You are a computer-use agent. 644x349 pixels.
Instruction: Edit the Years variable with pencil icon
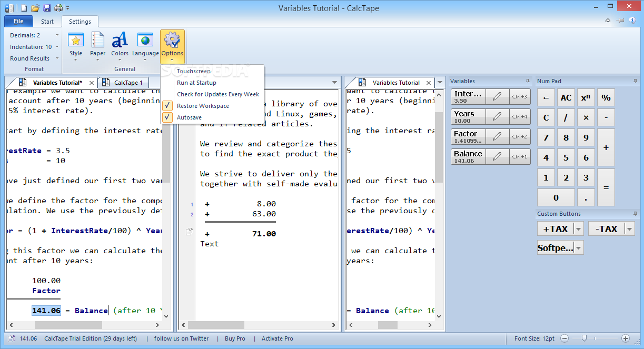point(497,116)
